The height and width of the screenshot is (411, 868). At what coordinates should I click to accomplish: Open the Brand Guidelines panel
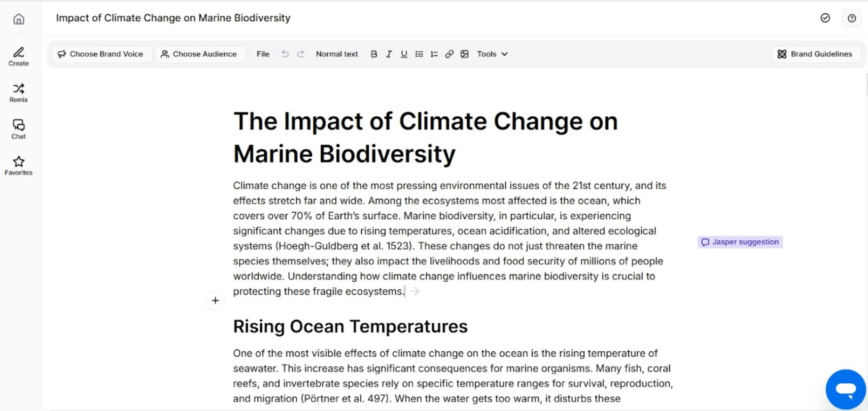[816, 54]
